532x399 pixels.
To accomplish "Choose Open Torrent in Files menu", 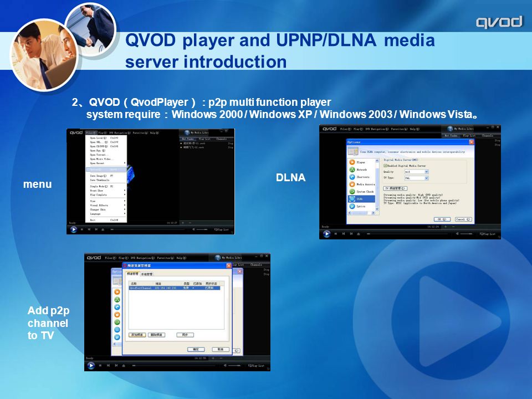I will click(106, 155).
